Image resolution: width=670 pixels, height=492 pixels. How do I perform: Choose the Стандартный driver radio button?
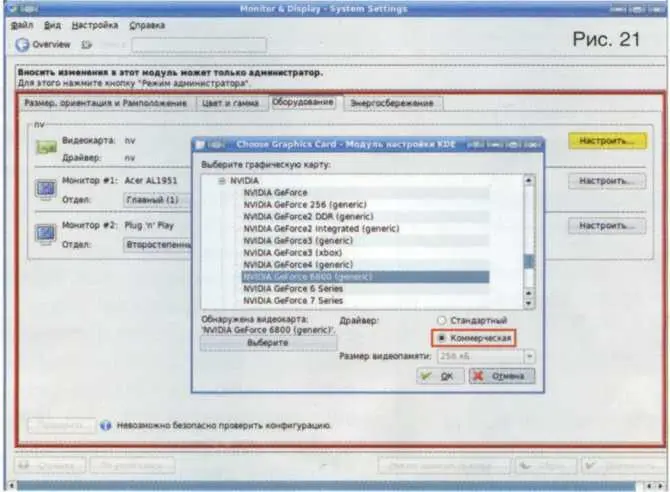click(442, 320)
